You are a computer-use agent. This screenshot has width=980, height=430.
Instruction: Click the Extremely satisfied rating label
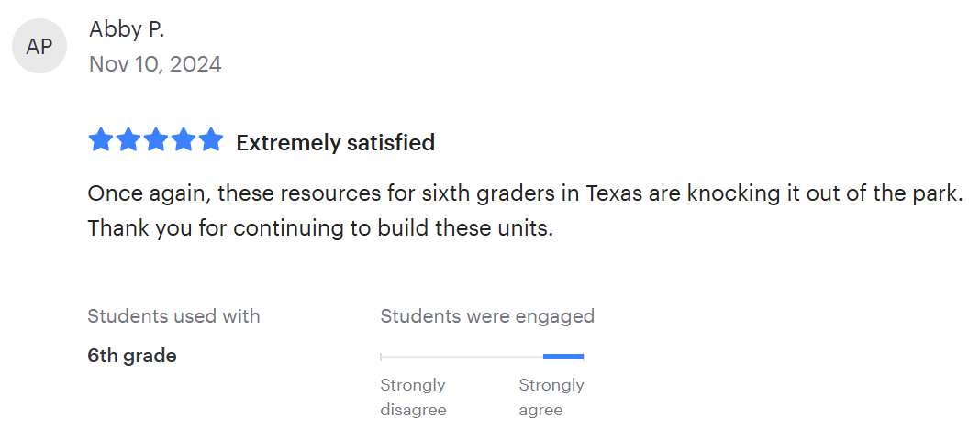click(335, 143)
